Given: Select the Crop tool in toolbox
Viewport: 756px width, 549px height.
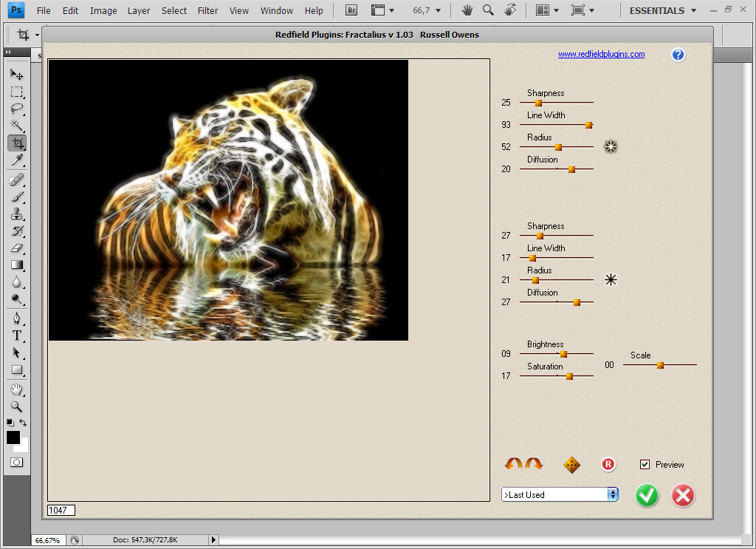Looking at the screenshot, I should (17, 143).
